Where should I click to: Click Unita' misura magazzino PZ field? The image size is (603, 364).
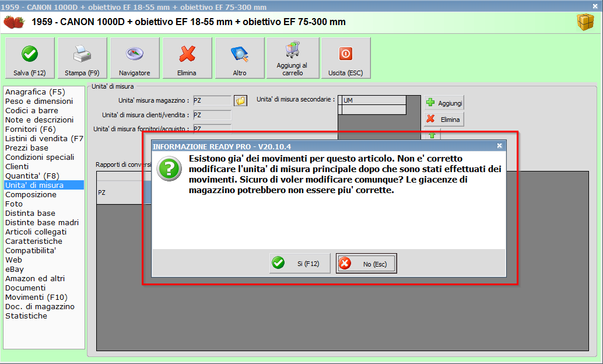(212, 100)
